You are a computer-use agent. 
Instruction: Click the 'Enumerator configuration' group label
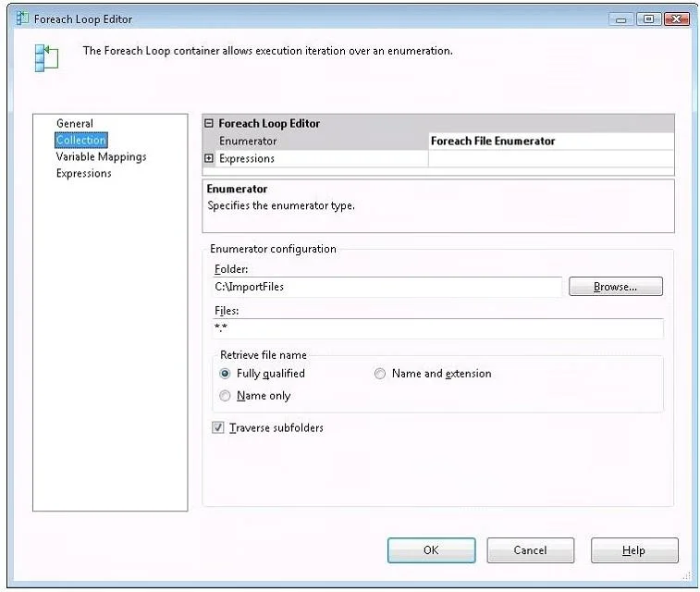click(273, 249)
